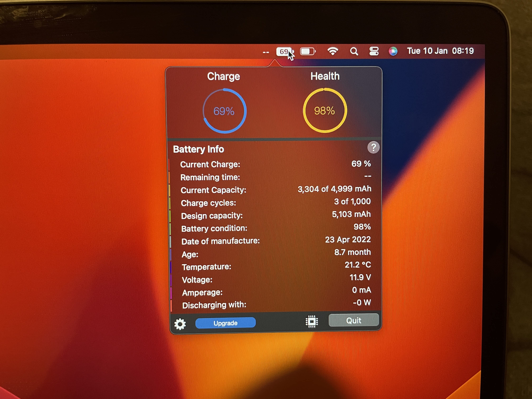Quit the battery app

[x=353, y=320]
